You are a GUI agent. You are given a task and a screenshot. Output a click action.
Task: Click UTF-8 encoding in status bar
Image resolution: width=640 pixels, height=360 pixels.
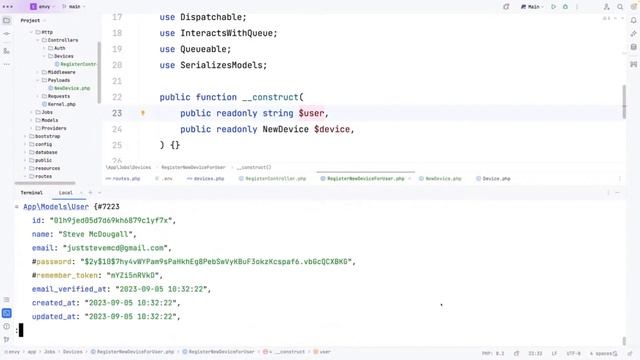tap(573, 353)
